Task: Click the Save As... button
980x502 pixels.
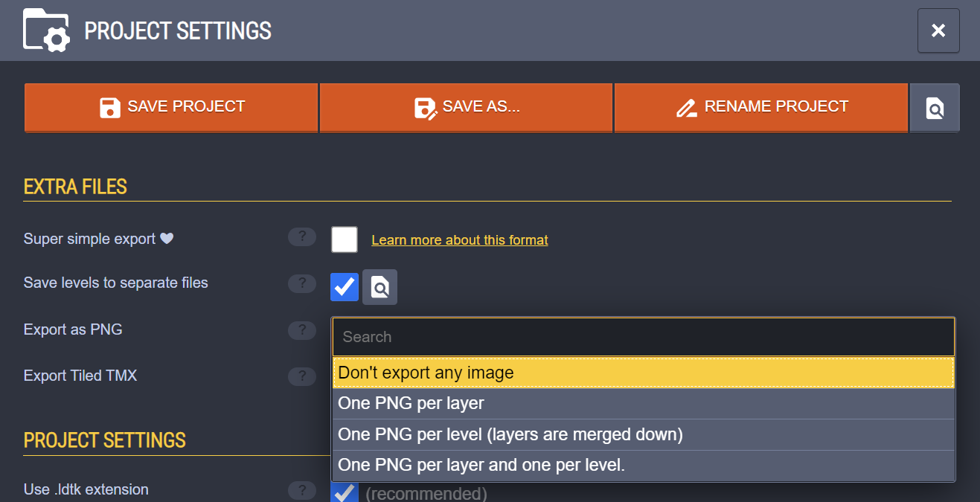Action: (467, 107)
